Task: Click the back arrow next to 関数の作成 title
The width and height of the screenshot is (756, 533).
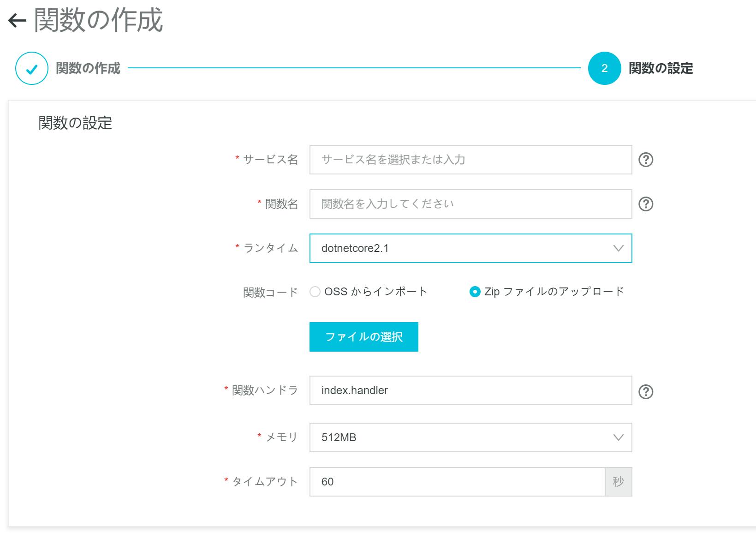Action: [x=17, y=20]
